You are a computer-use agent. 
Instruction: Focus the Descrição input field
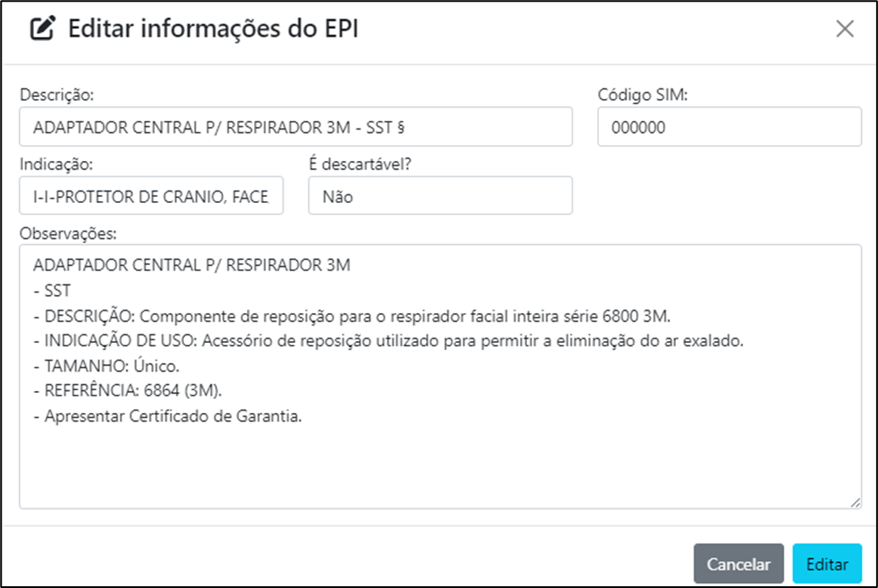[x=296, y=127]
